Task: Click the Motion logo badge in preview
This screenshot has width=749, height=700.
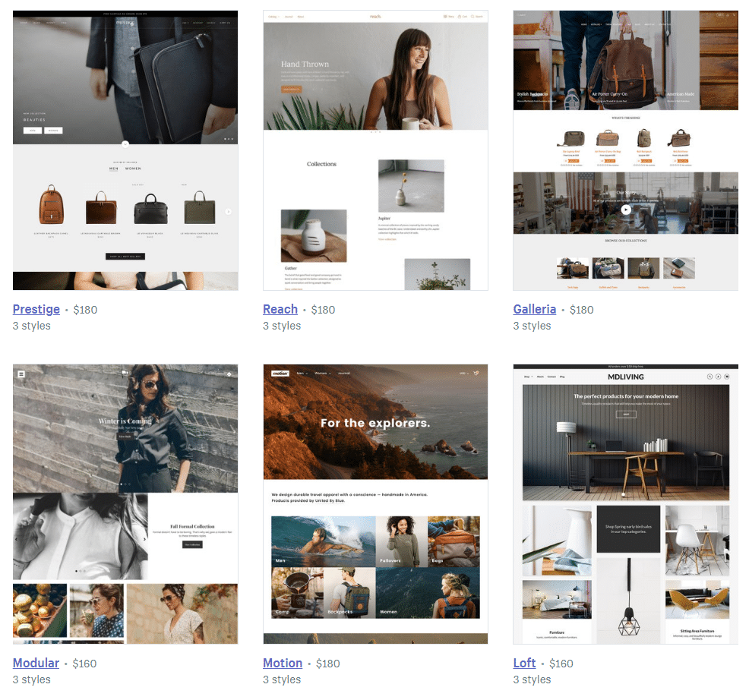Action: click(280, 373)
